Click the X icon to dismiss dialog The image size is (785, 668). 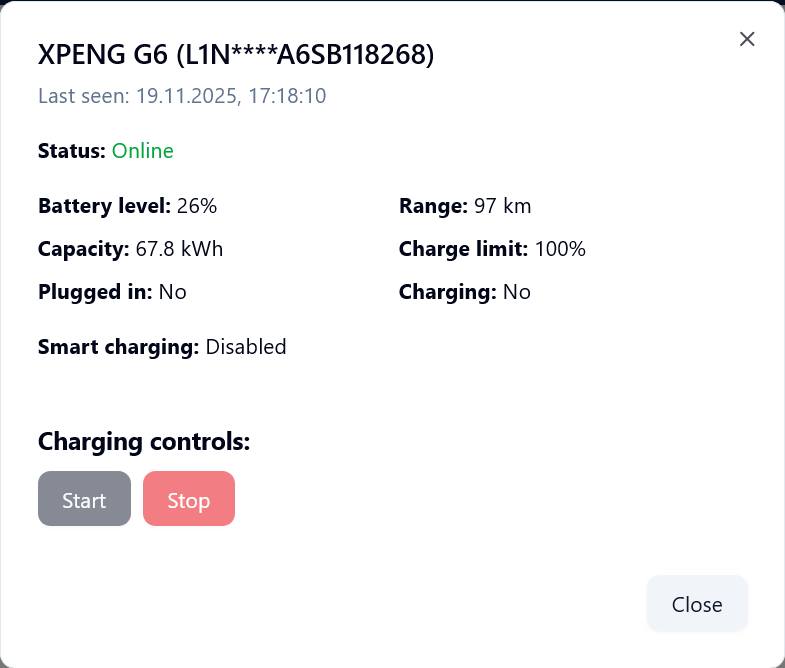[746, 39]
